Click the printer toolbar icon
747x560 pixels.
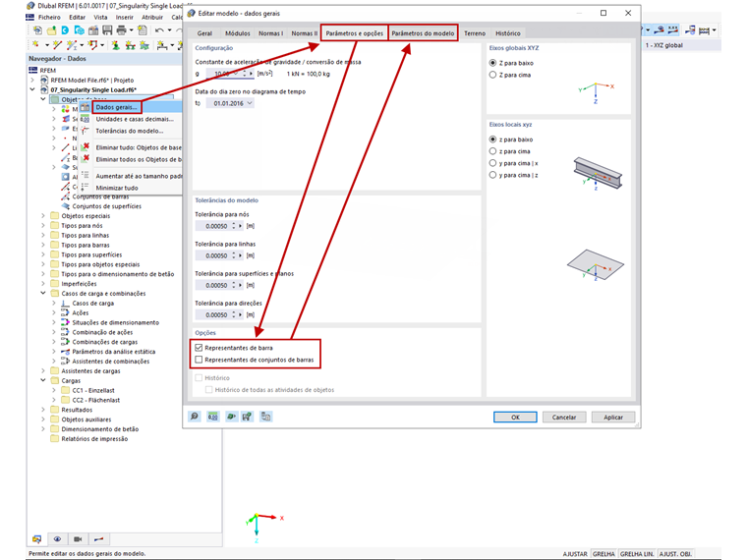click(122, 30)
